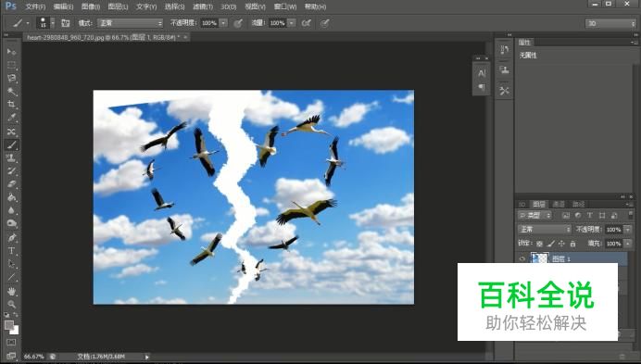Toggle lock image pixels brush icon
Viewport: 641px width, 364px height.
pyautogui.click(x=551, y=244)
